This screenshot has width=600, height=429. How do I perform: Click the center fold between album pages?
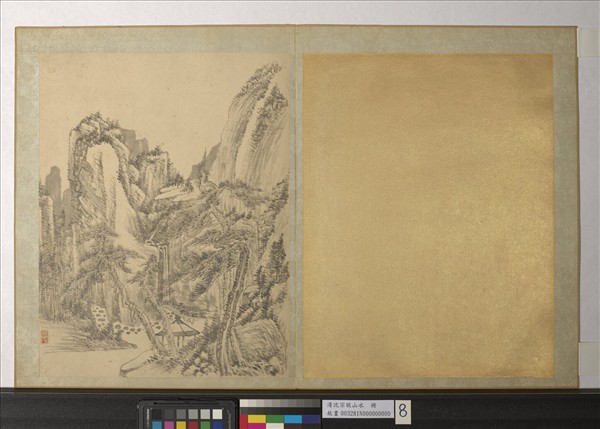(x=296, y=210)
